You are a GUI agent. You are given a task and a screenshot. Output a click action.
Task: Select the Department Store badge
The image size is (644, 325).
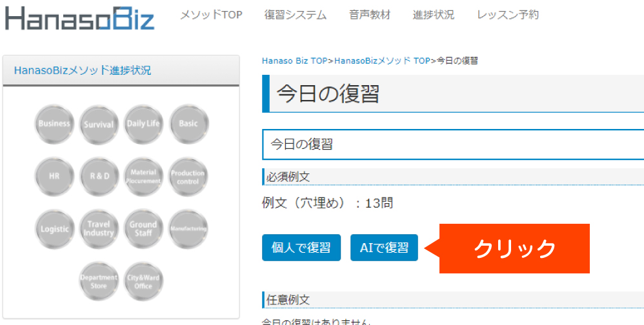click(99, 282)
